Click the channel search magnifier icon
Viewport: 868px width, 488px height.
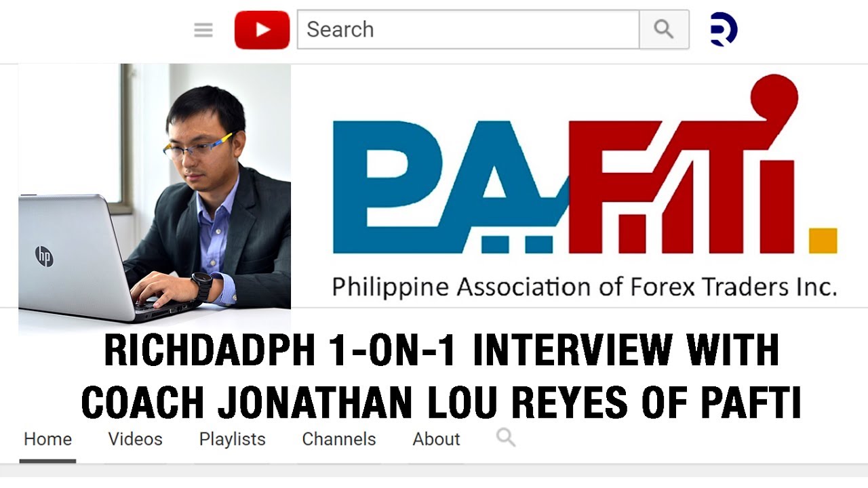click(506, 437)
